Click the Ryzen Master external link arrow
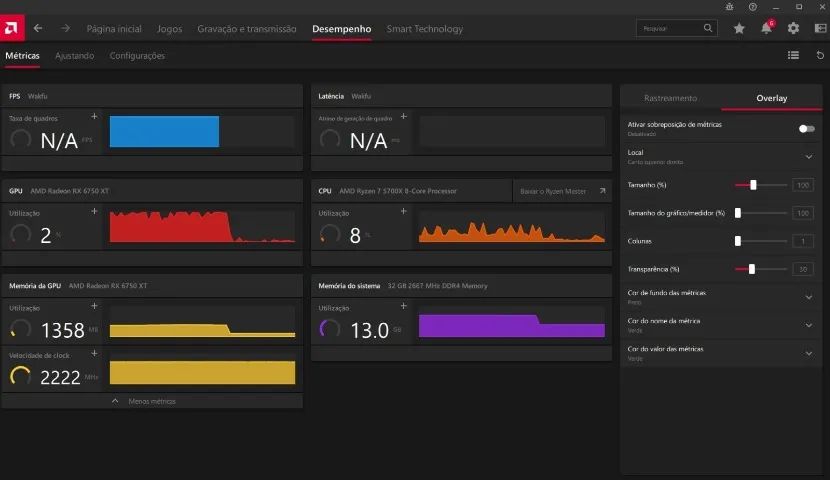This screenshot has width=830, height=480. click(602, 191)
